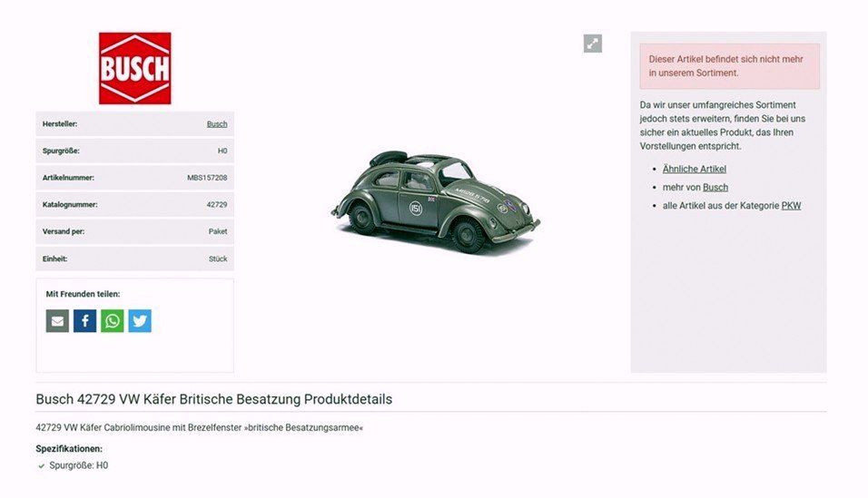Click the Busch brand logo

pyautogui.click(x=134, y=68)
